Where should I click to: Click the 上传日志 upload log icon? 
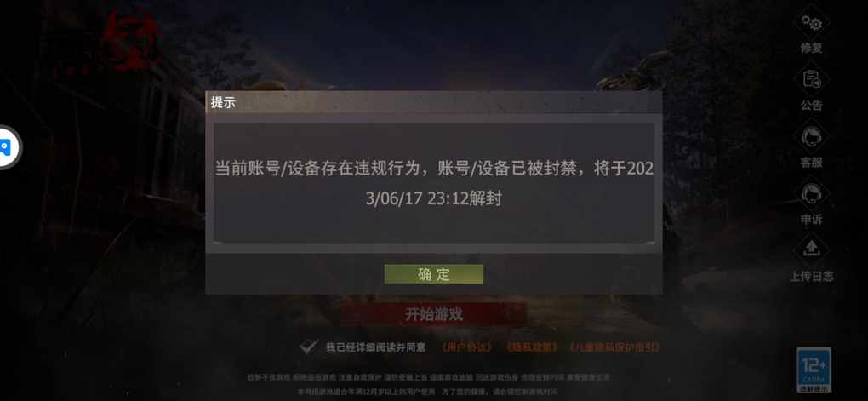coord(812,250)
